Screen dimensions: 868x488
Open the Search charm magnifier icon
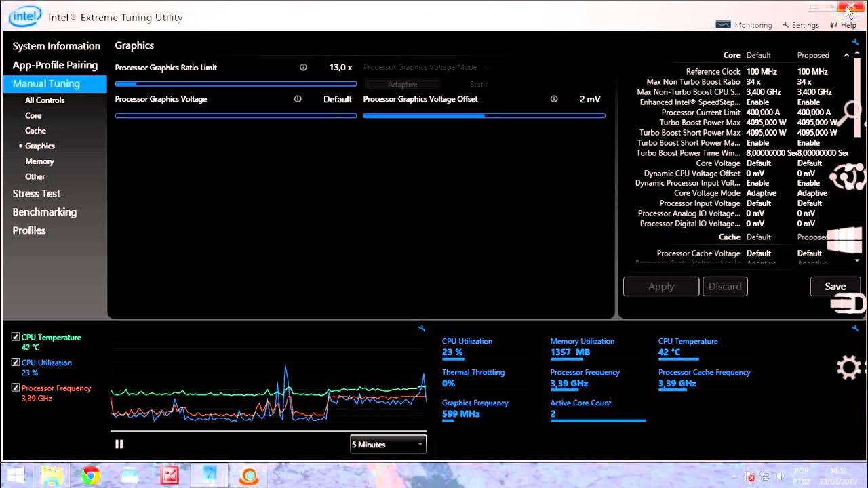[x=850, y=113]
